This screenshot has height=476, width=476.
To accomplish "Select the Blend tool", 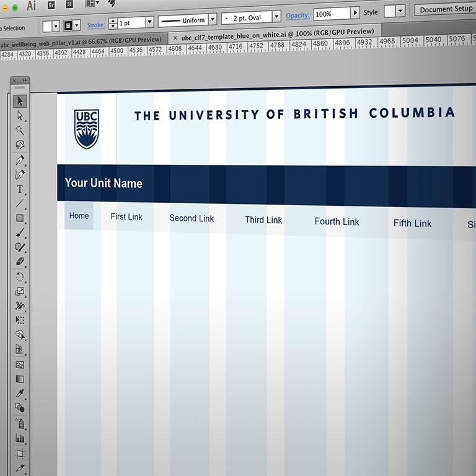I will (x=20, y=408).
